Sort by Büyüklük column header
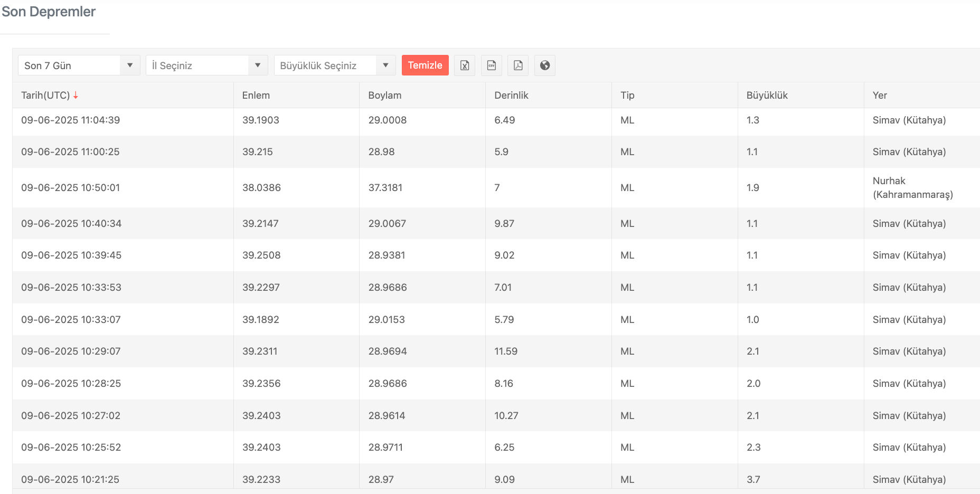The height and width of the screenshot is (494, 980). point(767,96)
